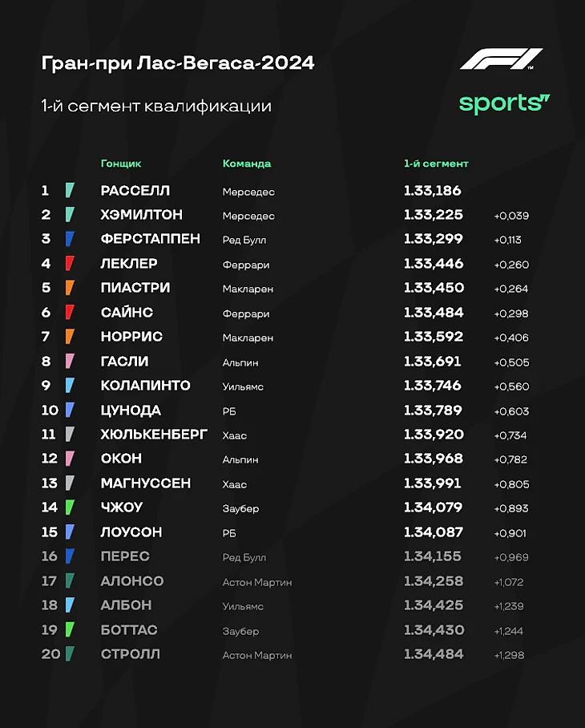Click the Williams flag beside Колапинто
Image resolution: width=585 pixels, height=728 pixels.
pyautogui.click(x=70, y=385)
